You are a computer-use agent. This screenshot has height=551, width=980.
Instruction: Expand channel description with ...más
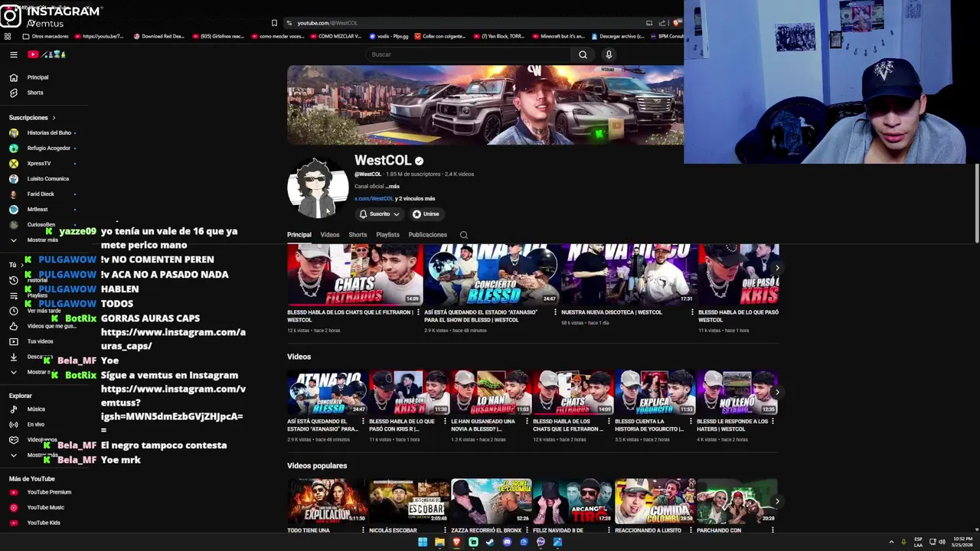[392, 187]
